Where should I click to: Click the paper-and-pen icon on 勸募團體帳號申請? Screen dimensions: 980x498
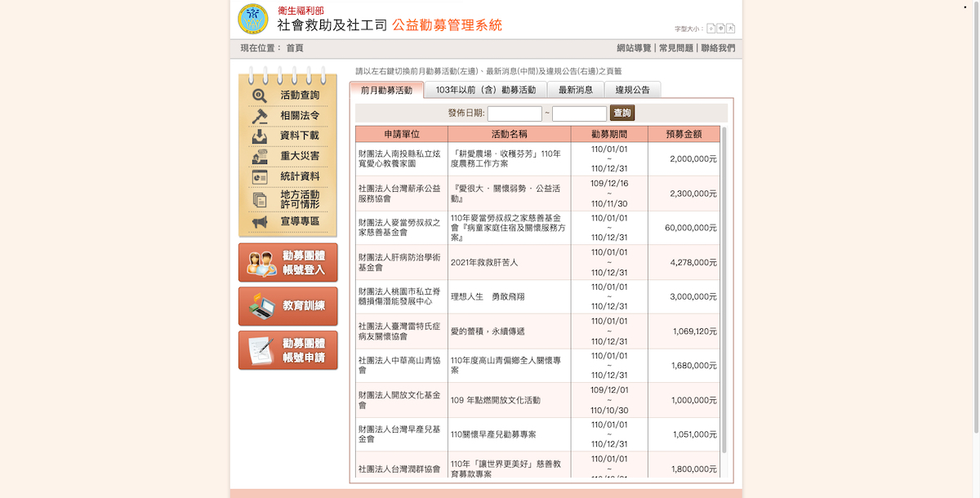click(261, 350)
